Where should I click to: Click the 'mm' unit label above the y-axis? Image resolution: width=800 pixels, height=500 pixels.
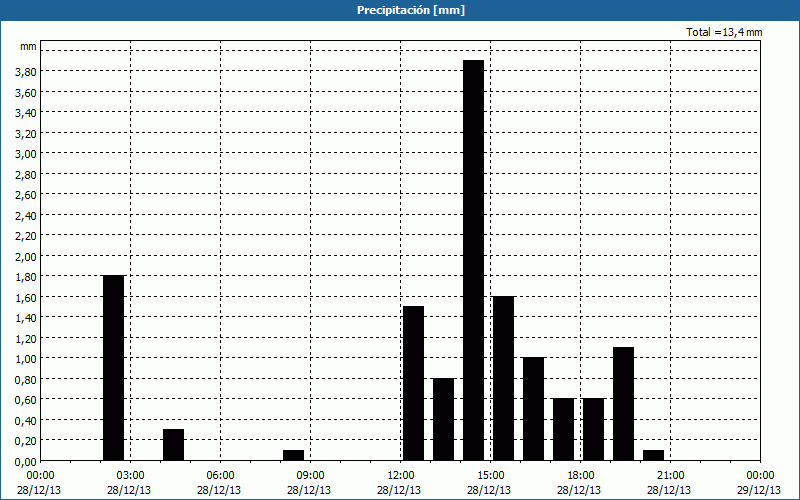[x=28, y=46]
